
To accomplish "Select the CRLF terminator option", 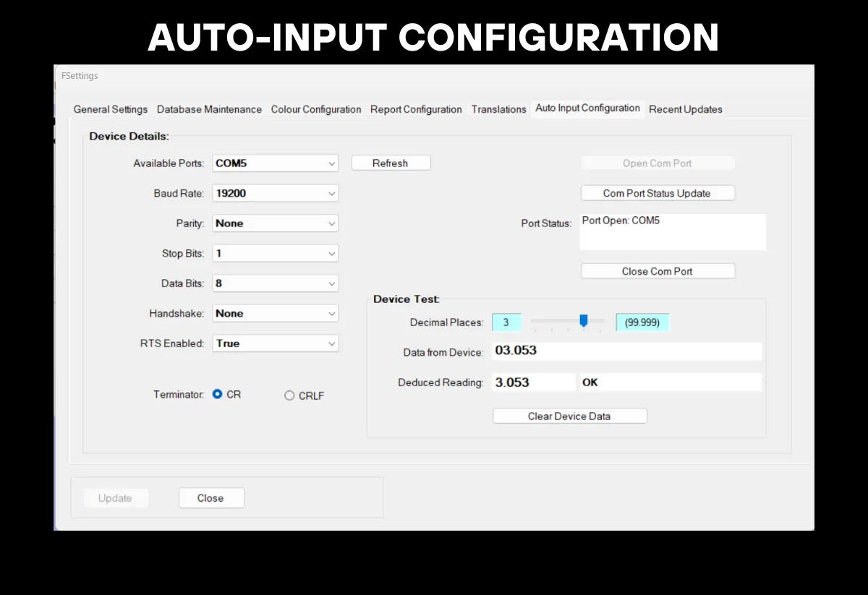I will 289,395.
